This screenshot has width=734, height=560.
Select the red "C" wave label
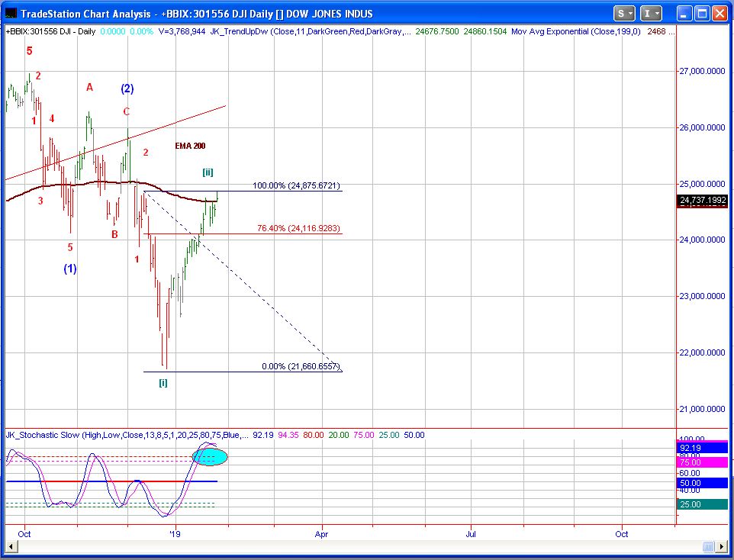[127, 111]
